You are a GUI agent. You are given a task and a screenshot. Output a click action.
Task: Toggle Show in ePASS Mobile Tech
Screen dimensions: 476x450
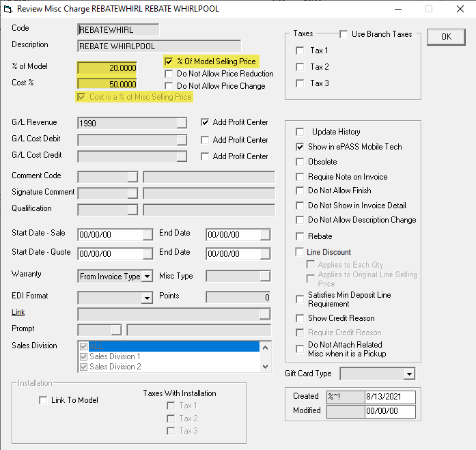300,147
